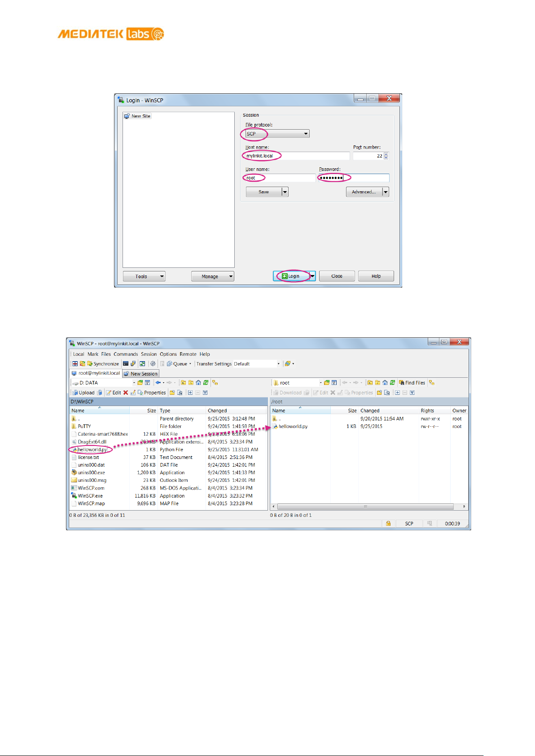Click remote panel horizontal scrollbar
The image size is (535, 756).
[x=365, y=507]
